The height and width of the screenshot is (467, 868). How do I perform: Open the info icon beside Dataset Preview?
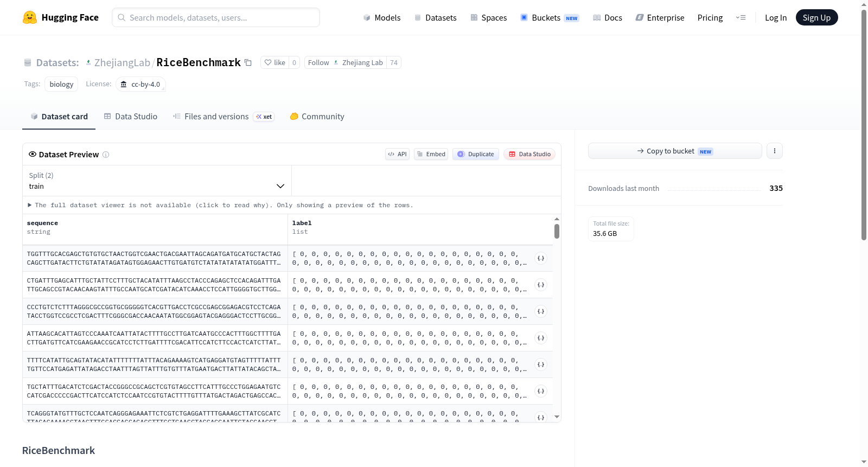point(106,155)
